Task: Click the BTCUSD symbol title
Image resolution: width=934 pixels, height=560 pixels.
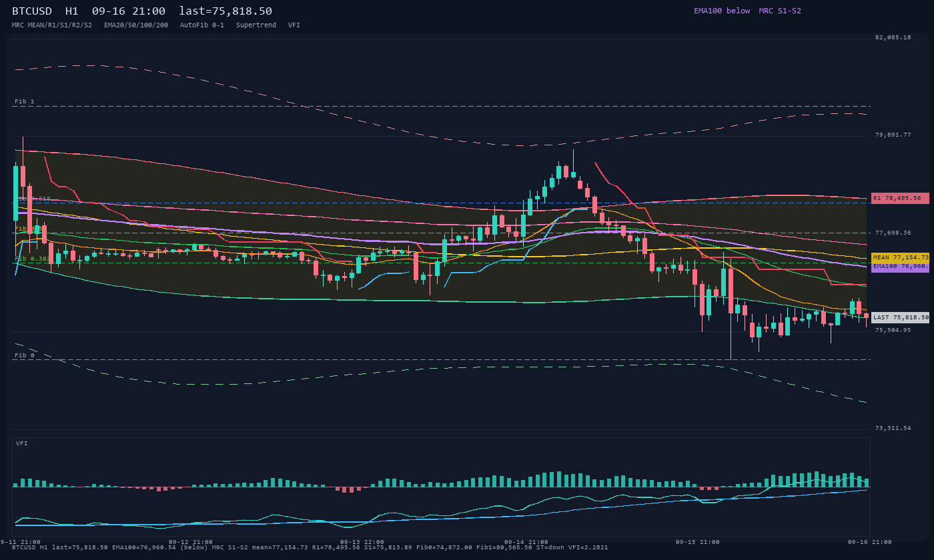Action: [31, 11]
